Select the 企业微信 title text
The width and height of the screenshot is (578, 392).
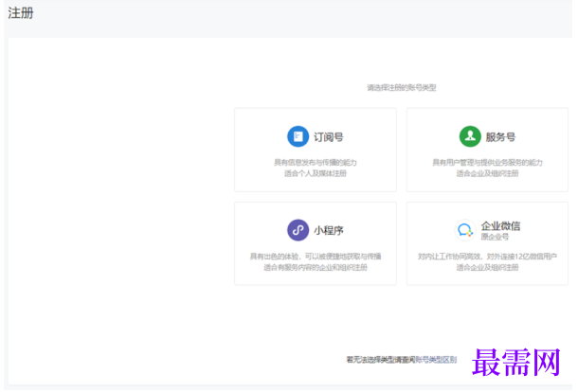point(500,226)
